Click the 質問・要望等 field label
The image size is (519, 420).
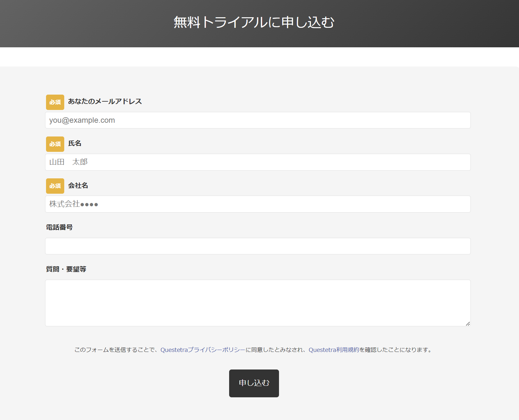tap(66, 269)
